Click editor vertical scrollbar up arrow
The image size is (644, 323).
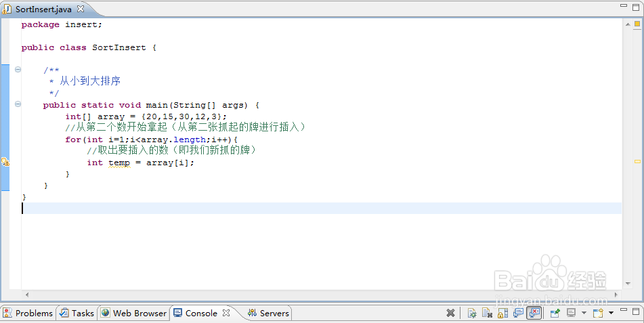(x=628, y=24)
